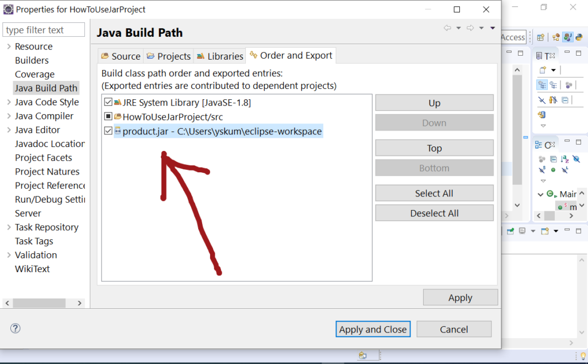Click the back arrow in dialog header
The width and height of the screenshot is (588, 364).
[447, 28]
